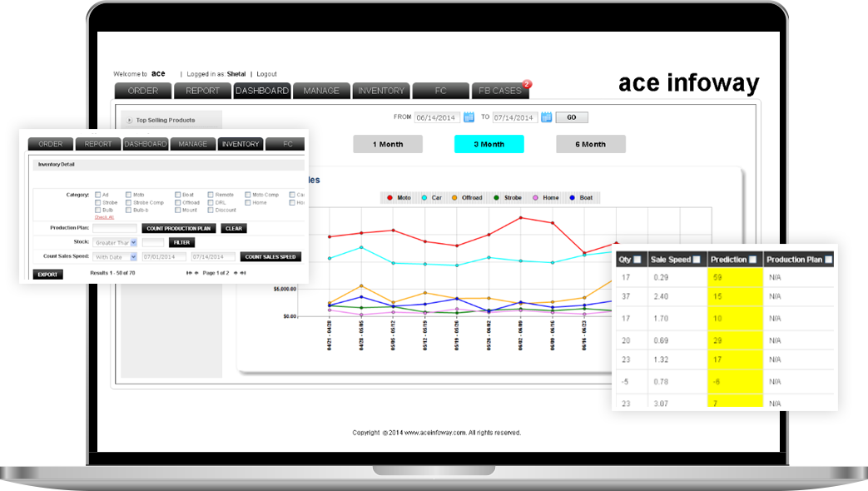This screenshot has height=491, width=868.
Task: Click the FILTER button
Action: (x=181, y=242)
